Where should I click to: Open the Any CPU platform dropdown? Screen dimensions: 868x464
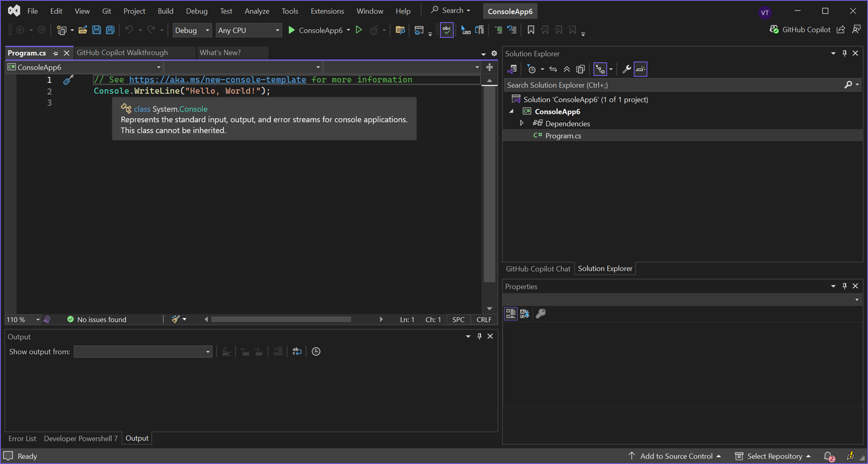pos(249,30)
